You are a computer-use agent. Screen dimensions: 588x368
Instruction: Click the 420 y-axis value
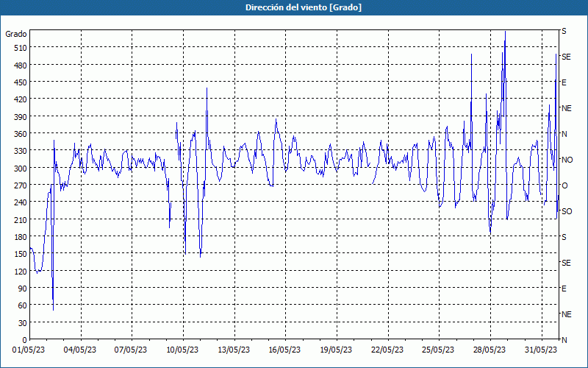pos(21,99)
